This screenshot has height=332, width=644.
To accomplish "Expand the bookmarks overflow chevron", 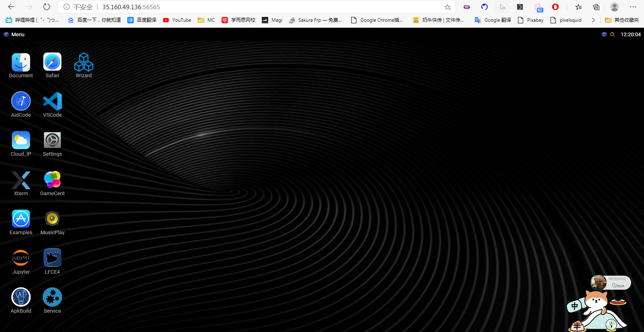I will pyautogui.click(x=593, y=20).
